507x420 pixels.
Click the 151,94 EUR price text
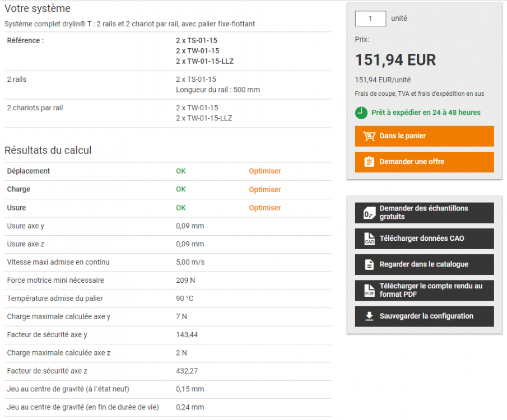tap(396, 60)
